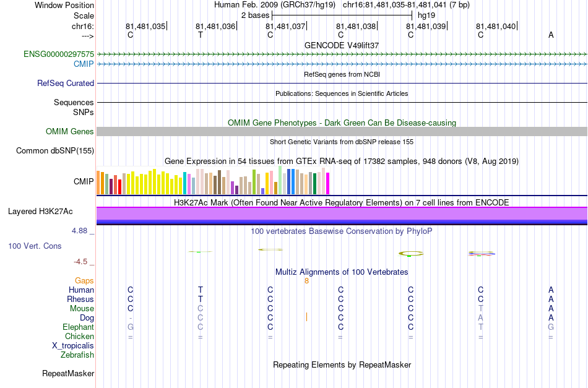Click the Elephant alignment row label
The width and height of the screenshot is (588, 388).
(78, 327)
